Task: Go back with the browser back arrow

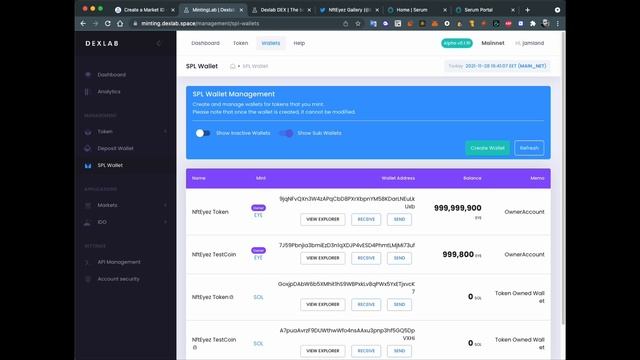Action: (x=83, y=24)
